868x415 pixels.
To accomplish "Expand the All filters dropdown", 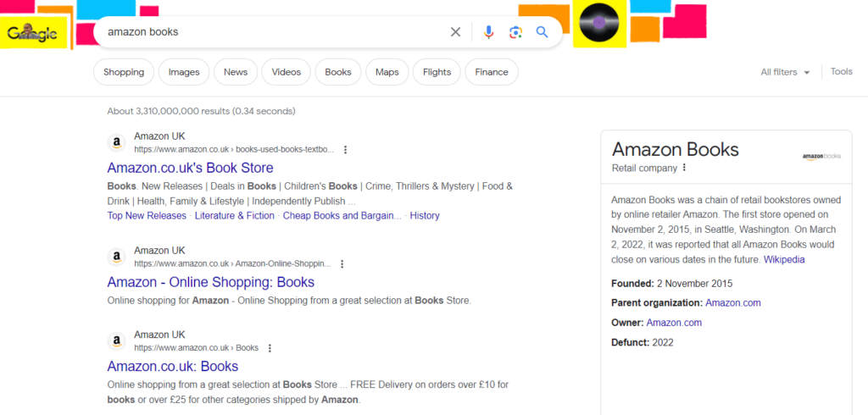I will coord(785,72).
